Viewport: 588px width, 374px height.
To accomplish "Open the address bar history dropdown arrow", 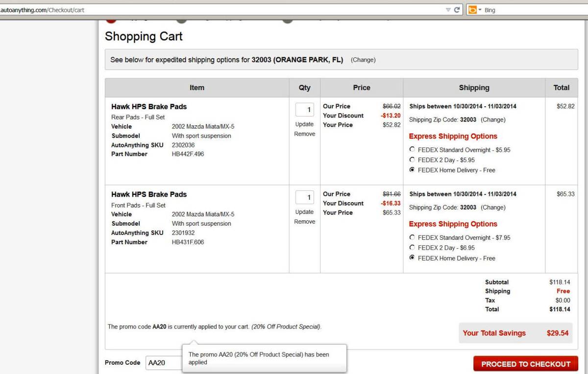I will coord(448,10).
